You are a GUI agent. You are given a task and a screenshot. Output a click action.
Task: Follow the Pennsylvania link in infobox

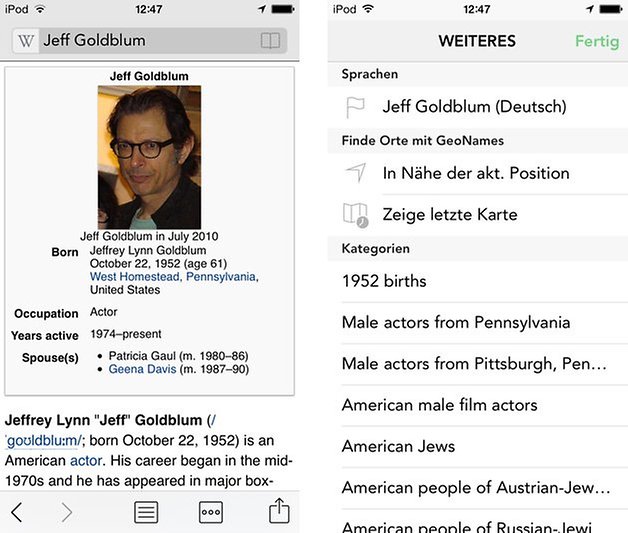click(221, 277)
